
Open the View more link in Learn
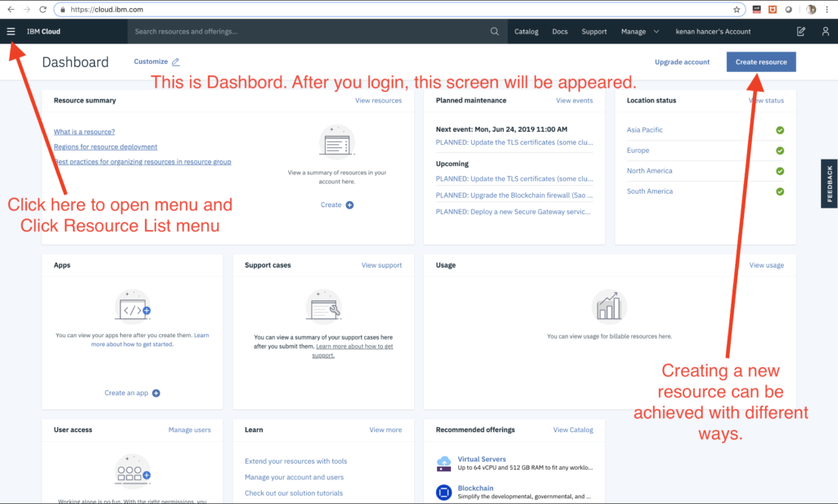pos(385,430)
